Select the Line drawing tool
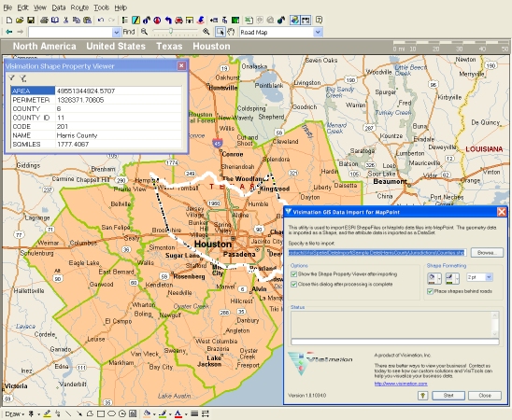This screenshot has width=512, height=420. pos(68,413)
